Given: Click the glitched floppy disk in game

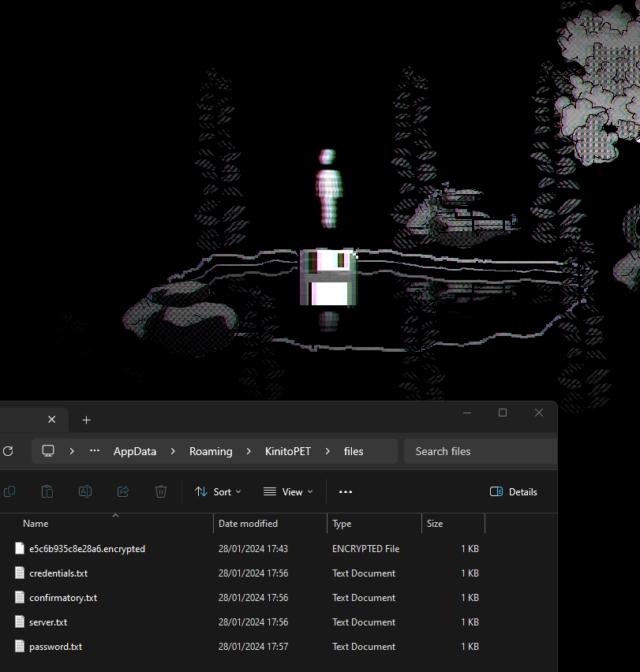Looking at the screenshot, I should point(328,278).
